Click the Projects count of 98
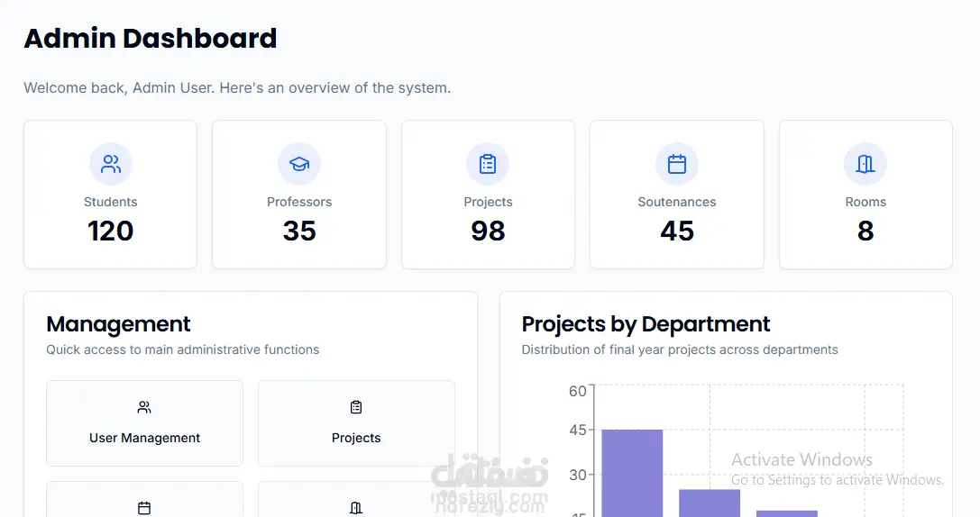The height and width of the screenshot is (517, 980). point(488,231)
